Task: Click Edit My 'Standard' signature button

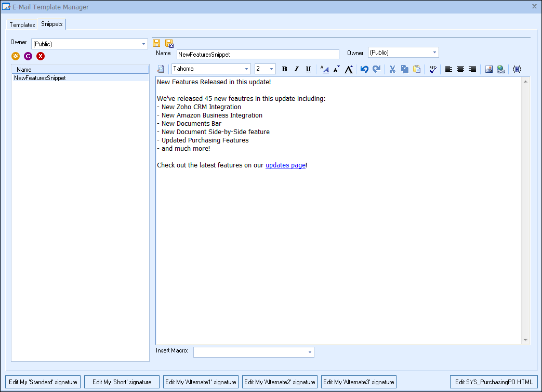Action: click(43, 382)
